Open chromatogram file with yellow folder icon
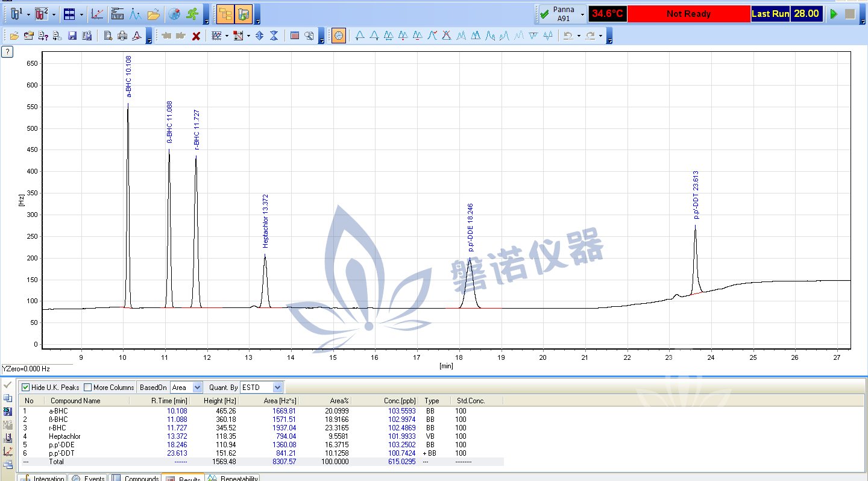 tap(14, 36)
